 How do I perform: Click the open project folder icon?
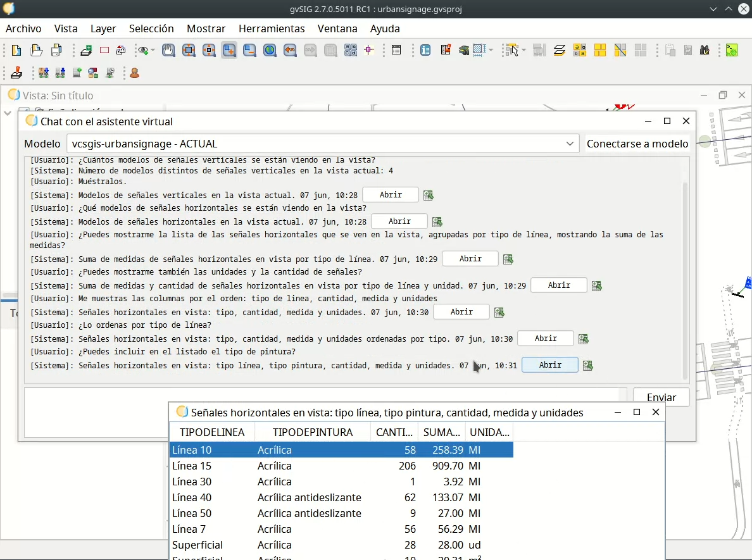point(37,51)
